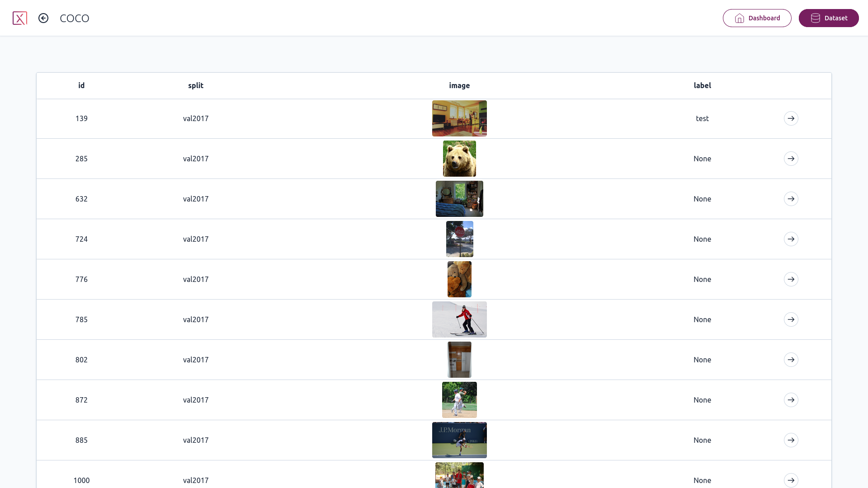Click the bear image thumbnail row 285
868x488 pixels.
pyautogui.click(x=459, y=159)
